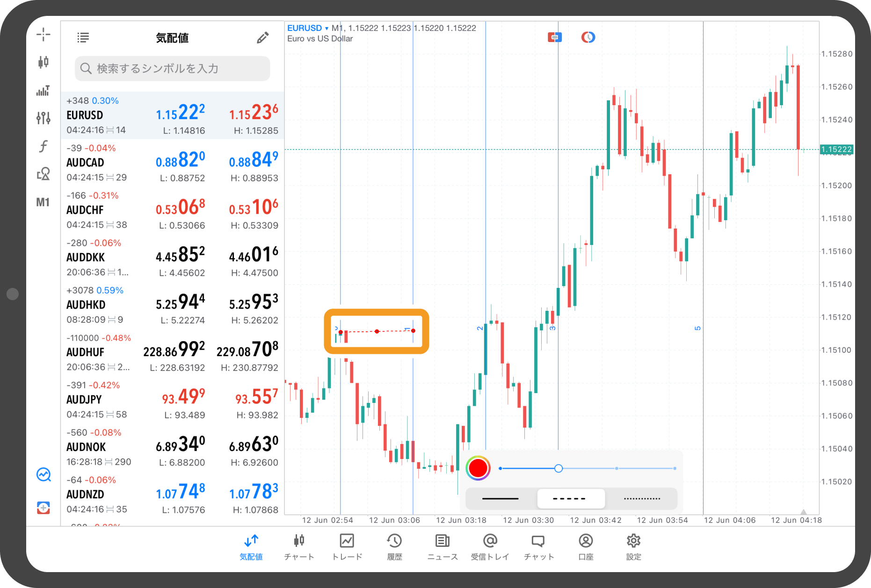
Task: Open the M1 timeframe selector
Action: [43, 202]
